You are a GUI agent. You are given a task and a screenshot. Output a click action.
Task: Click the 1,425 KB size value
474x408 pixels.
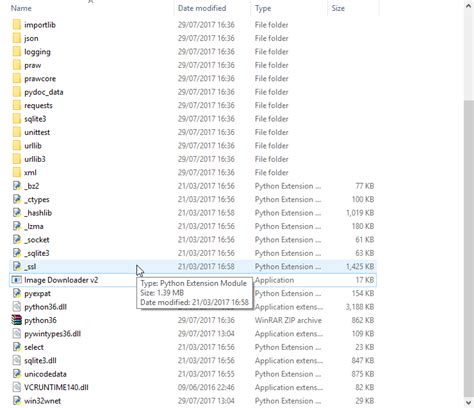(360, 266)
